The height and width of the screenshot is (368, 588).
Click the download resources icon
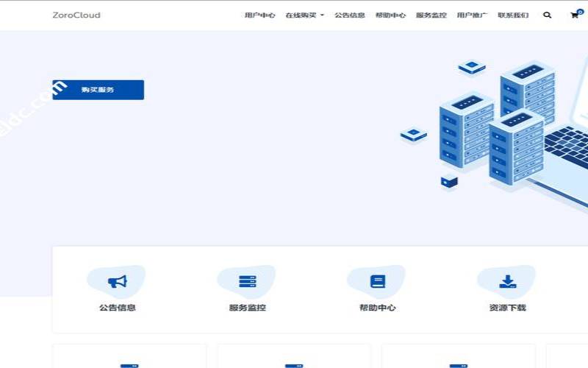pyautogui.click(x=508, y=281)
